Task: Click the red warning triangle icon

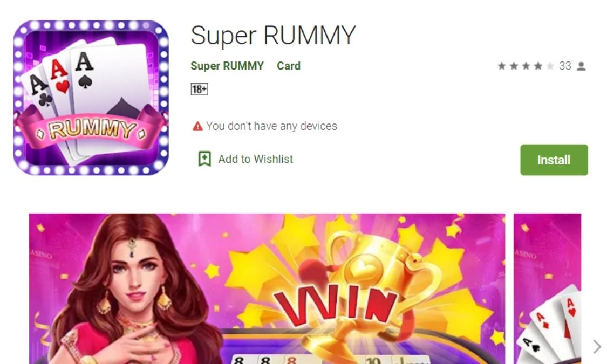Action: [197, 126]
